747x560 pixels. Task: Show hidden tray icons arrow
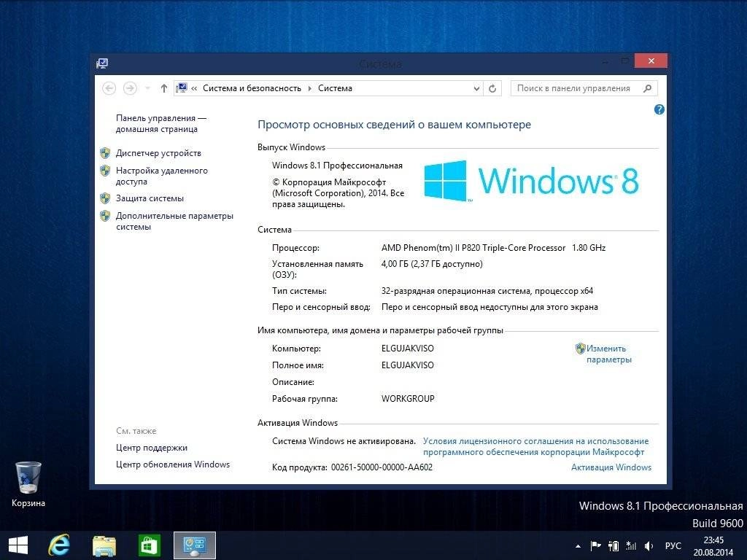tap(578, 546)
